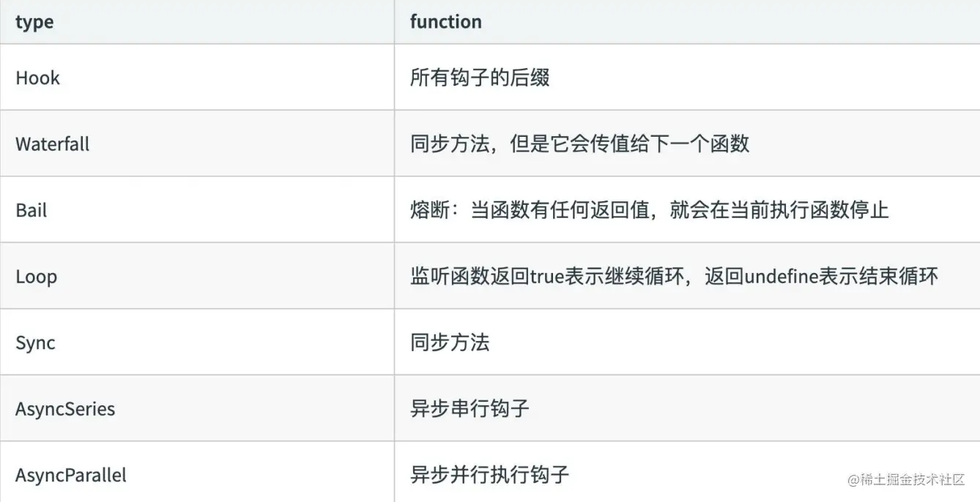Click the 'function' column header

(x=445, y=22)
